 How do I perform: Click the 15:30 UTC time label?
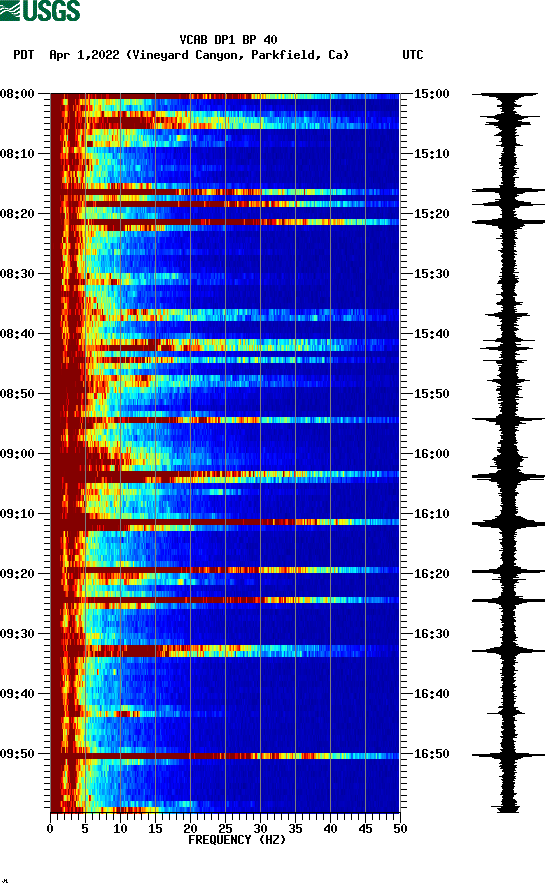pos(431,274)
